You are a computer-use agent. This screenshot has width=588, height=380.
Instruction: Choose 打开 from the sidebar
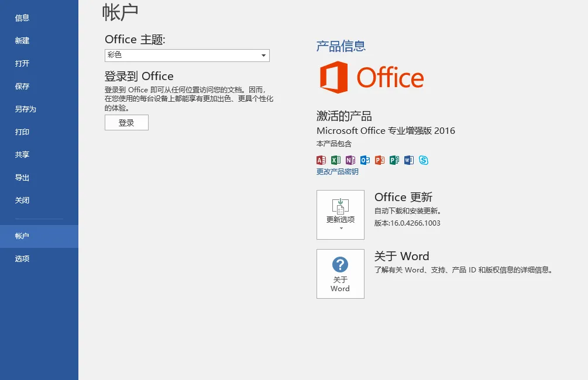click(x=39, y=63)
